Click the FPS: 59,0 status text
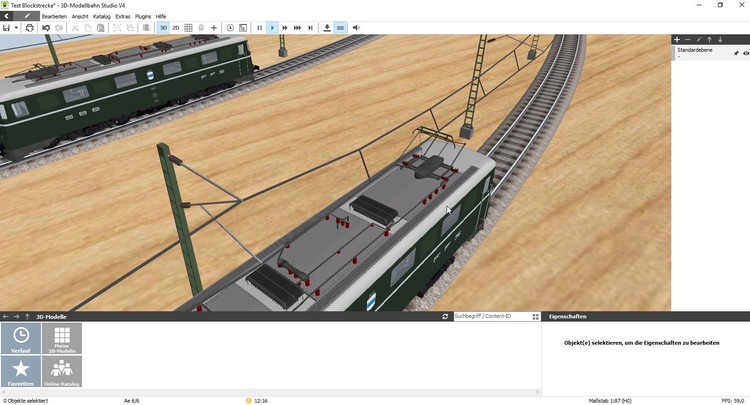Screen dimensions: 750x405 (732, 401)
